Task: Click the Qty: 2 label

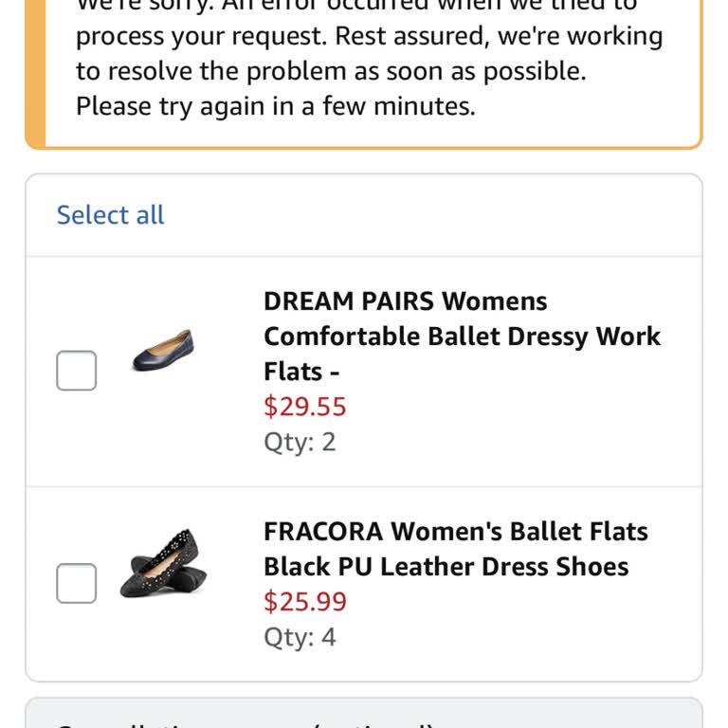Action: tap(300, 442)
